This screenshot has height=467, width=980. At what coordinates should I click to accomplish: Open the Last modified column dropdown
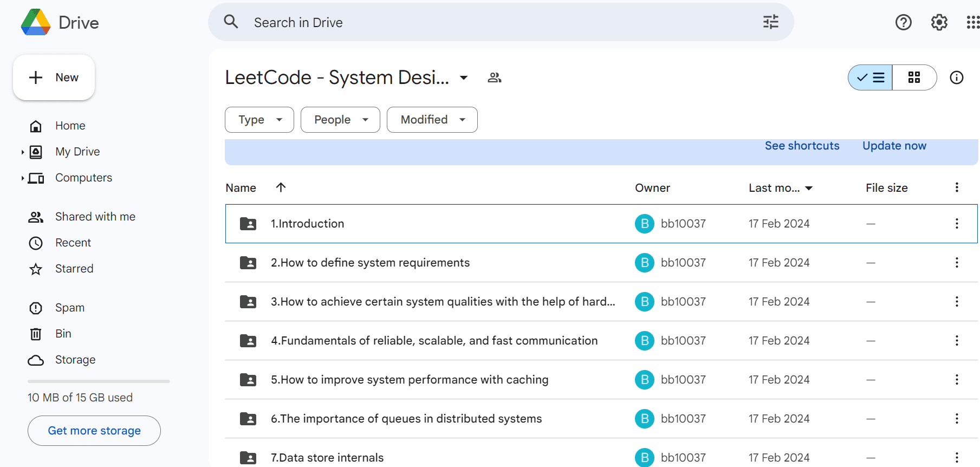pos(809,188)
